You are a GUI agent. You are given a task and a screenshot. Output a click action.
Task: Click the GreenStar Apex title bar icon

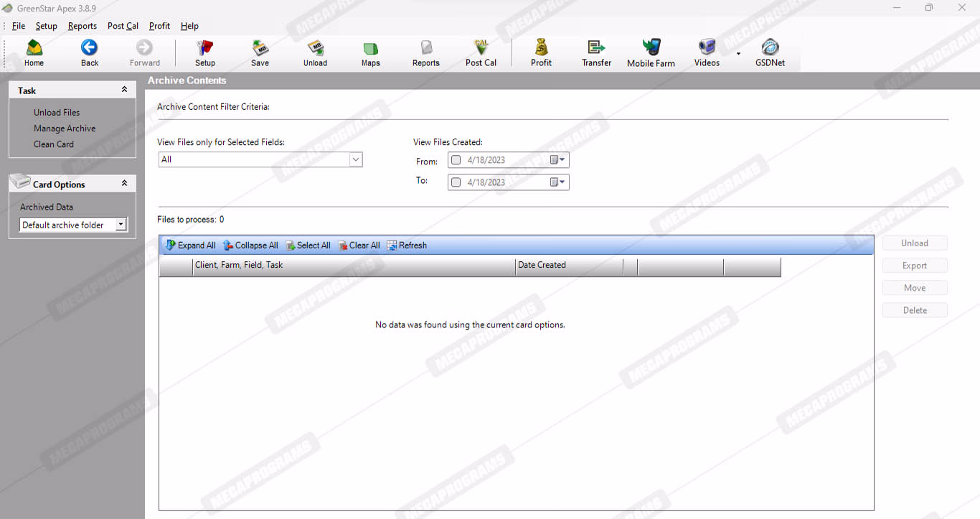click(8, 8)
